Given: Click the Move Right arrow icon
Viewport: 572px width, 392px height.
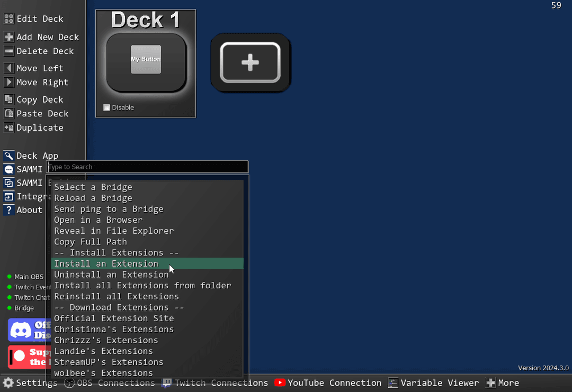Looking at the screenshot, I should click(9, 83).
